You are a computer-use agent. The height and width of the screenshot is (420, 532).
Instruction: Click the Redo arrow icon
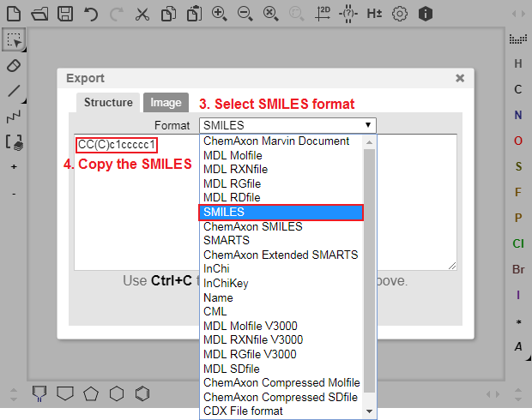pos(117,14)
